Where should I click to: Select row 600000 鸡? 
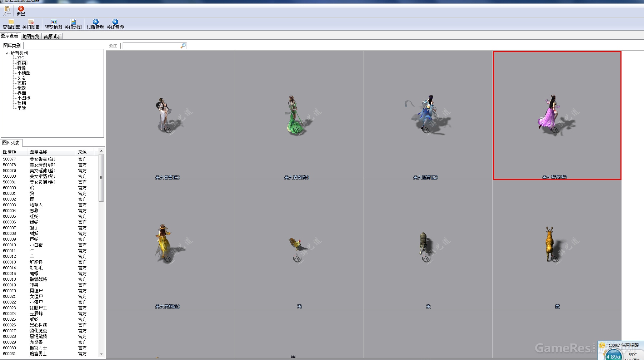49,188
